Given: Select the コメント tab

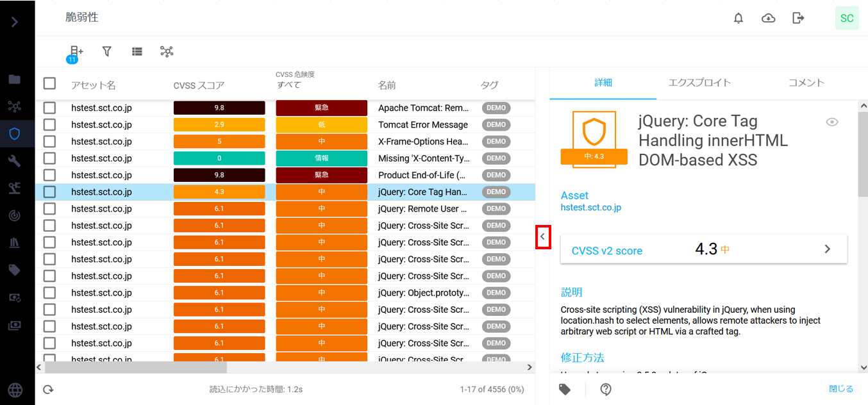Looking at the screenshot, I should pos(806,83).
